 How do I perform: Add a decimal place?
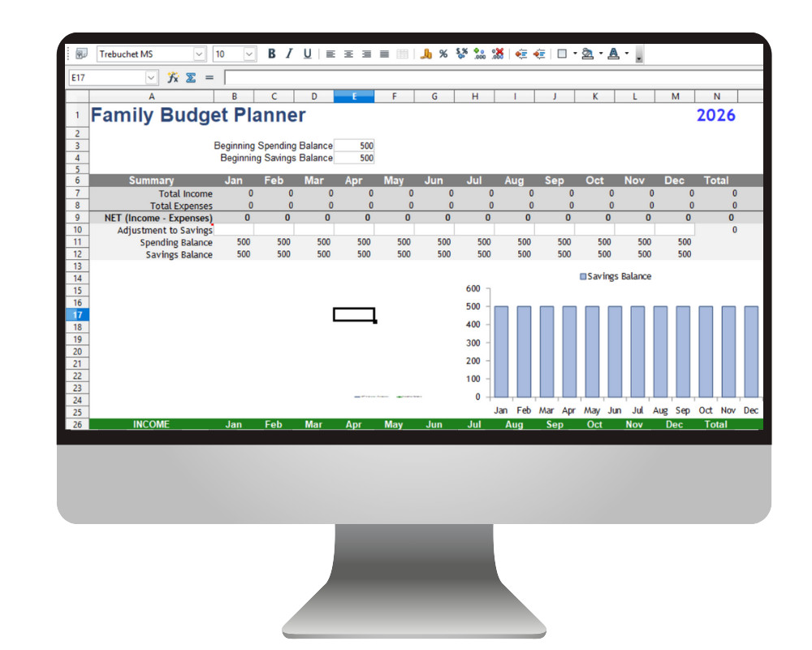[x=477, y=54]
